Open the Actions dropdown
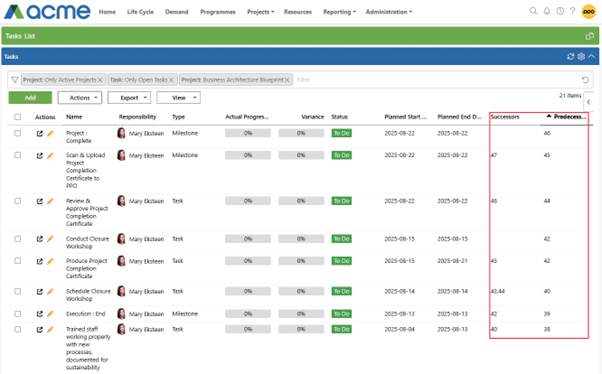This screenshot has height=374, width=602. tap(80, 98)
